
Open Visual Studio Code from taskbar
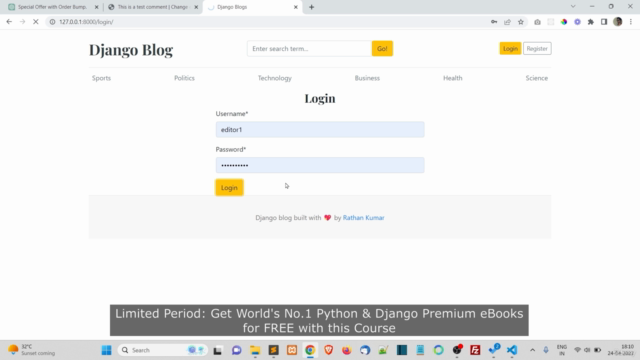(x=512, y=350)
